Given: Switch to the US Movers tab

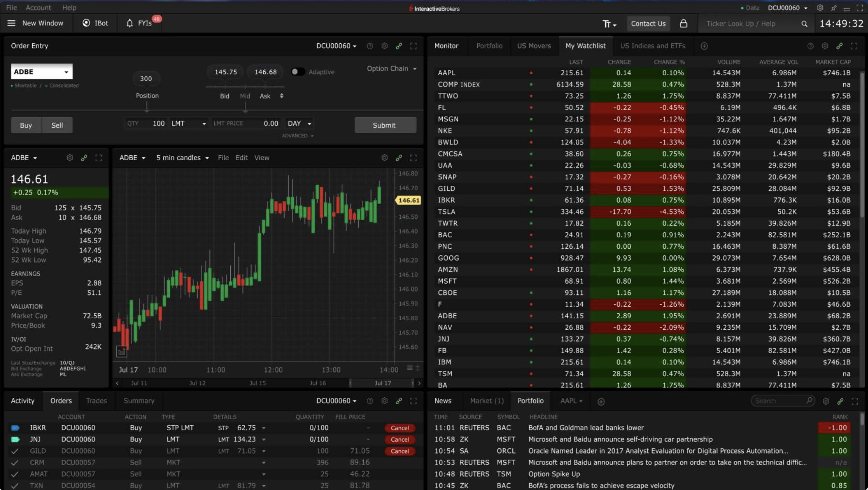Looking at the screenshot, I should (534, 46).
